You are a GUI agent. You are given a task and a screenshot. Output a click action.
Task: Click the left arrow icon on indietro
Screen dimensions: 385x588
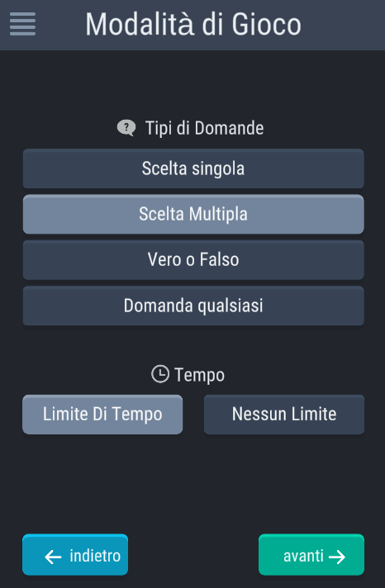pos(53,557)
